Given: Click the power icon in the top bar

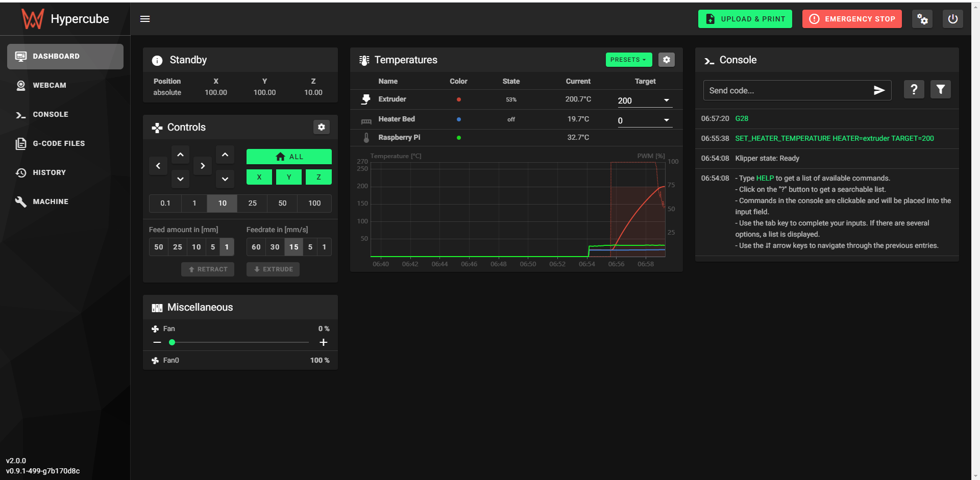Looking at the screenshot, I should point(952,19).
